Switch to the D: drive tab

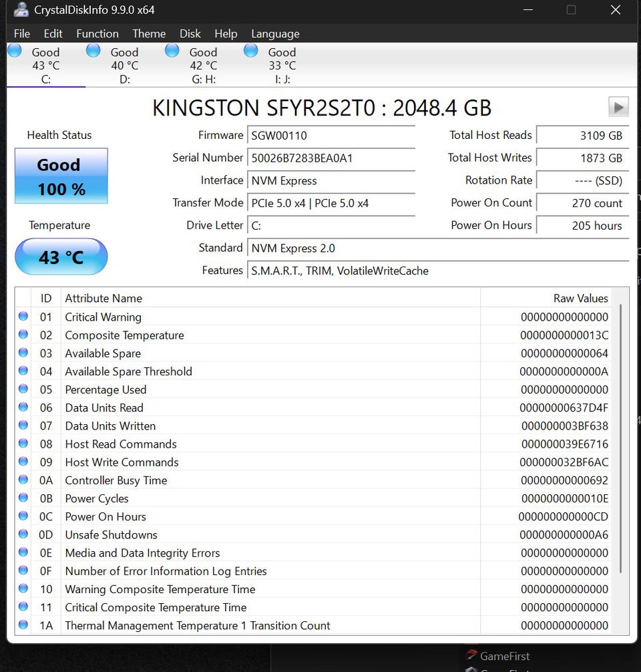coord(125,65)
